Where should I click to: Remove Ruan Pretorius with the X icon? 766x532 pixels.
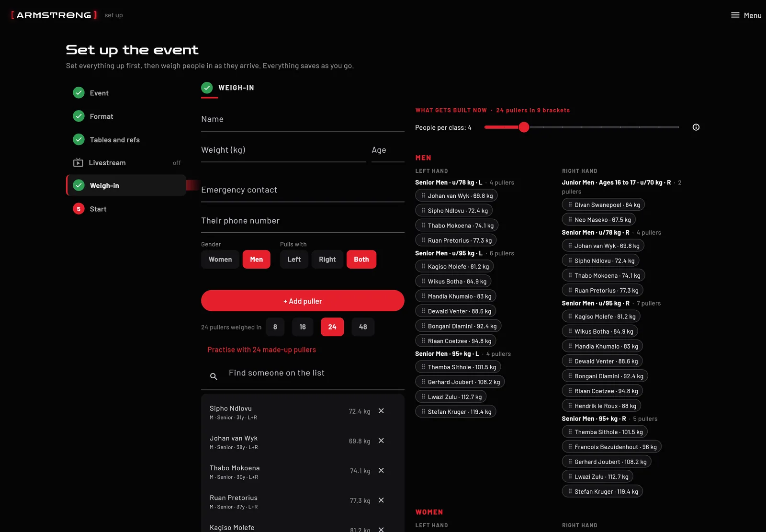[x=381, y=500]
